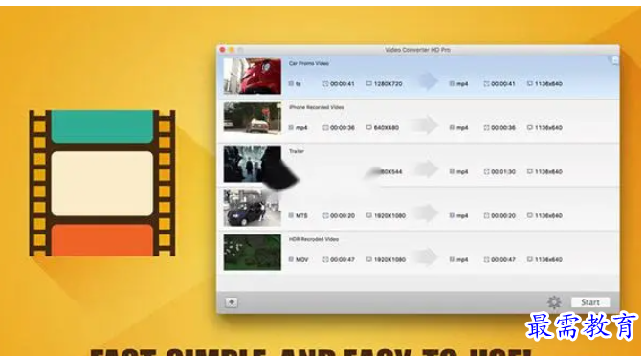Image resolution: width=644 pixels, height=356 pixels.
Task: Click source resolution 640X480
Action: coord(386,127)
